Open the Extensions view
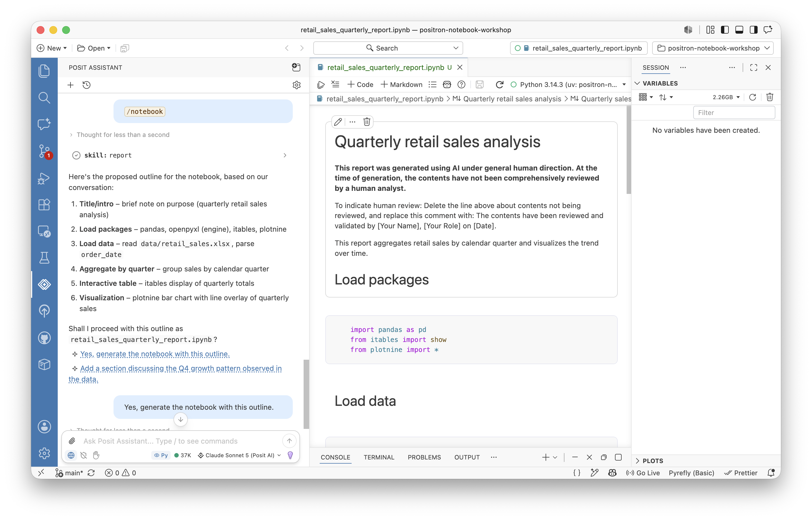Image resolution: width=812 pixels, height=520 pixels. [x=44, y=205]
